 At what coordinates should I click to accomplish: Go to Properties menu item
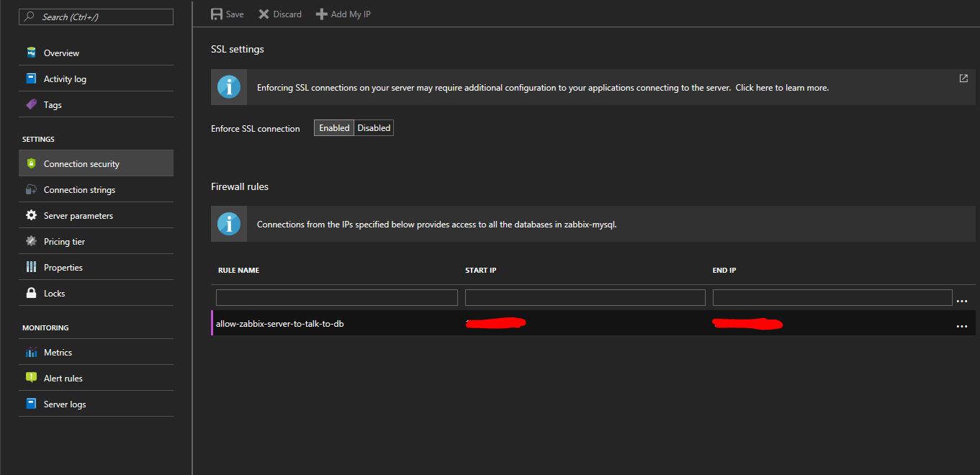point(96,267)
